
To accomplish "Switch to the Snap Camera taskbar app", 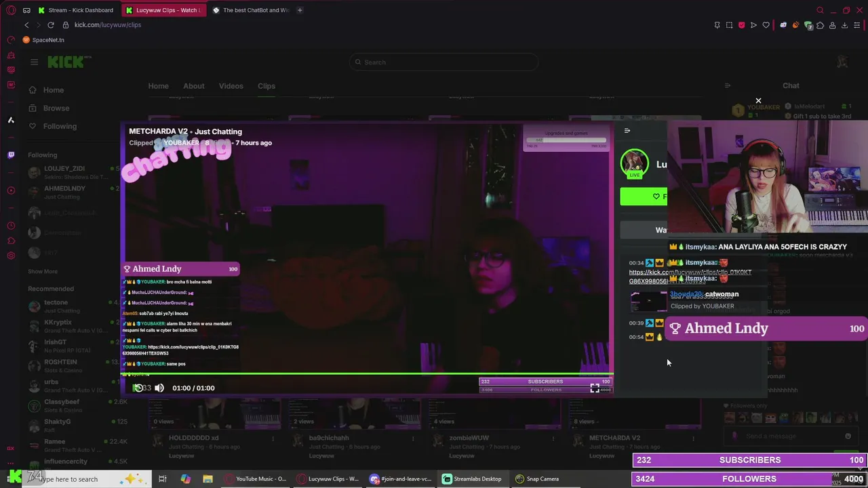I will tap(538, 479).
